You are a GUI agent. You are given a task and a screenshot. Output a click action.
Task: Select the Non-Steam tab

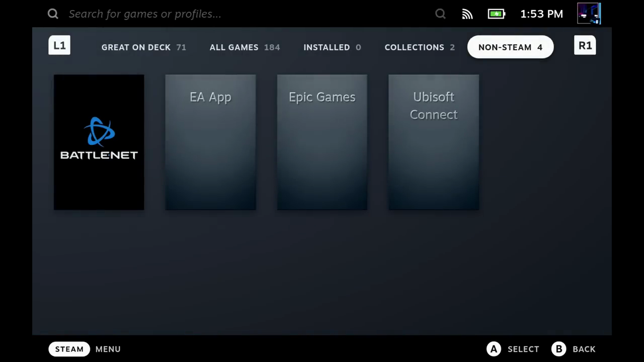coord(510,47)
